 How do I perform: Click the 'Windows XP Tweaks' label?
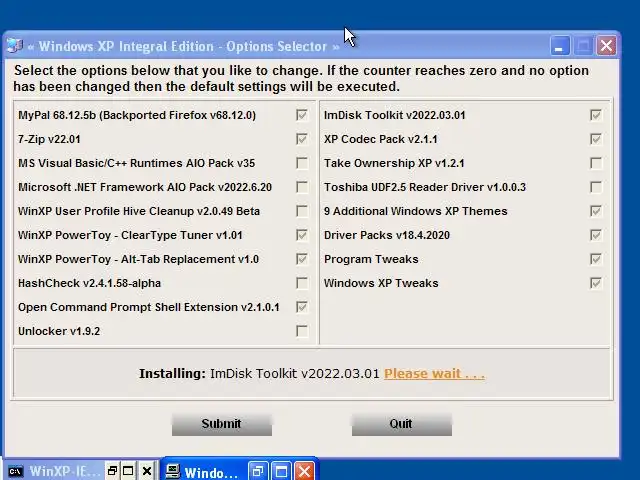tap(381, 283)
